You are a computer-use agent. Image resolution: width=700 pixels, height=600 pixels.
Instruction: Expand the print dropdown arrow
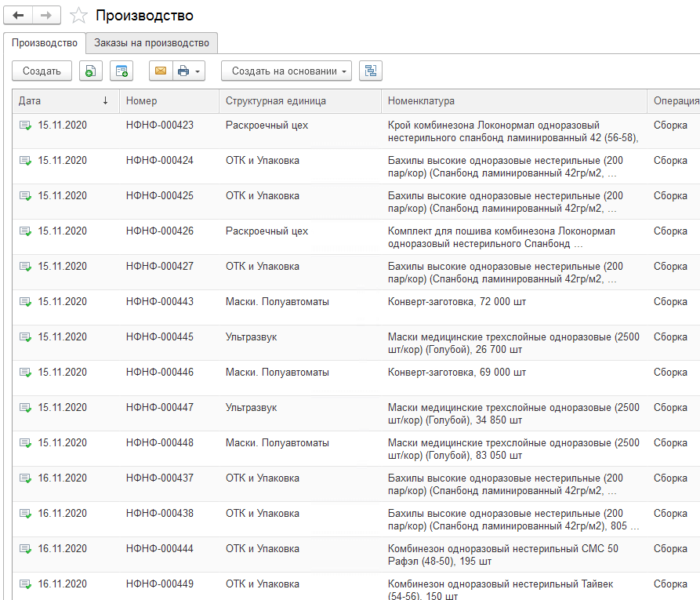tap(198, 71)
